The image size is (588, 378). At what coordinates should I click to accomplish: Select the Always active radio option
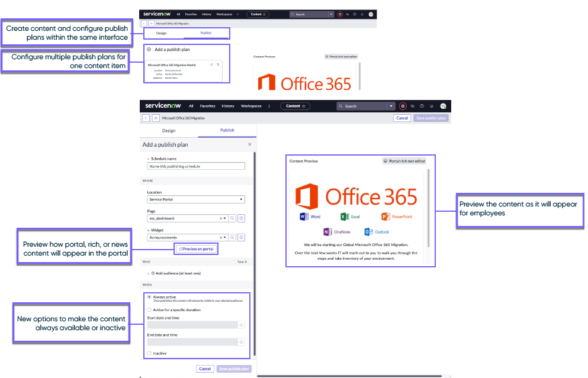coord(149,297)
